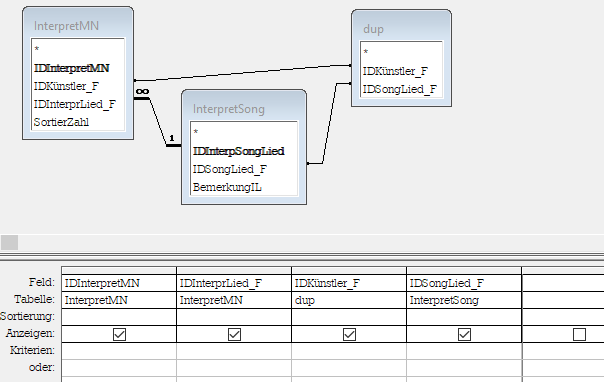
Task: Click InterpretSong table title bar
Action: coord(244,109)
